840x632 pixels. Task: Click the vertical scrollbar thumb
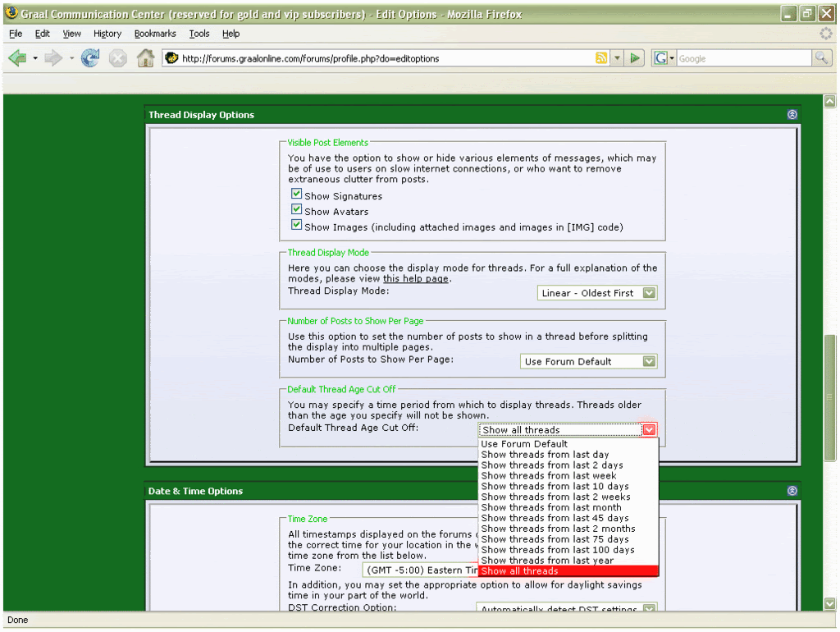click(830, 398)
